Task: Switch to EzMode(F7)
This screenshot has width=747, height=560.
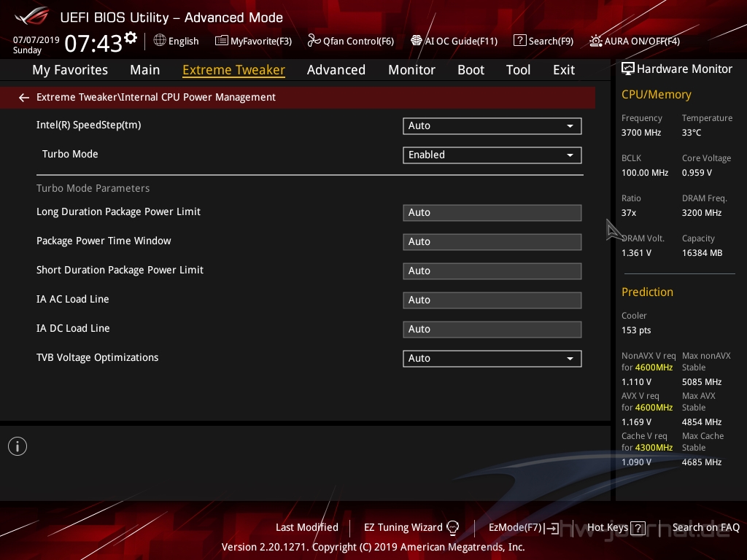Action: click(x=515, y=527)
